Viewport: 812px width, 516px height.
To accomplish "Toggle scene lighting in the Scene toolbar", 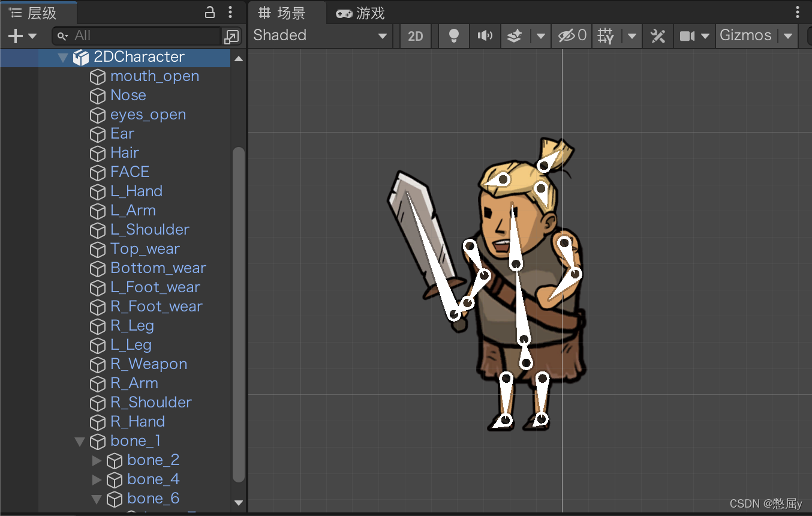I will tap(453, 35).
